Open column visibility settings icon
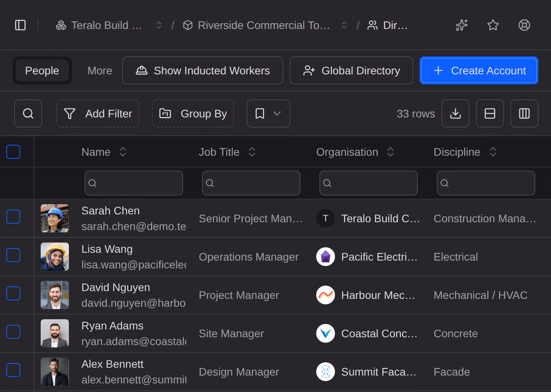This screenshot has width=551, height=392. (x=524, y=113)
